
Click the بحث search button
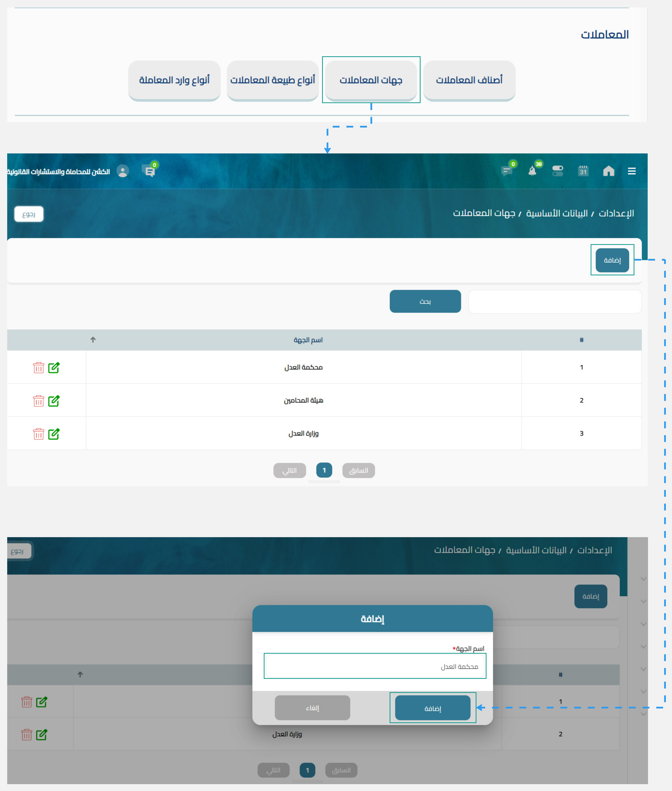pyautogui.click(x=425, y=301)
